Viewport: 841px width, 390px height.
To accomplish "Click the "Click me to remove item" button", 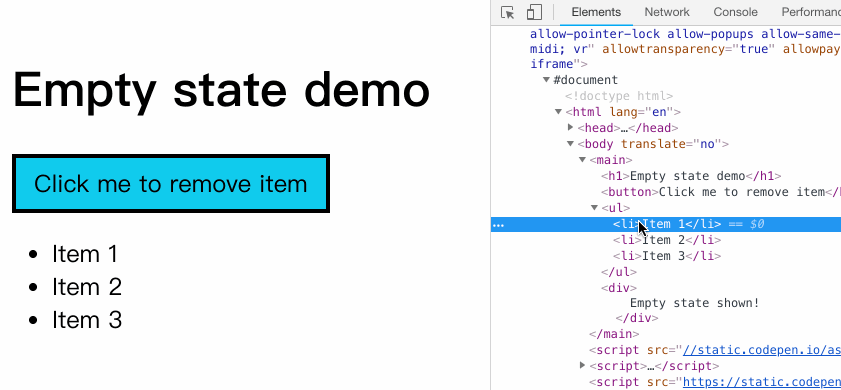I will [x=171, y=183].
